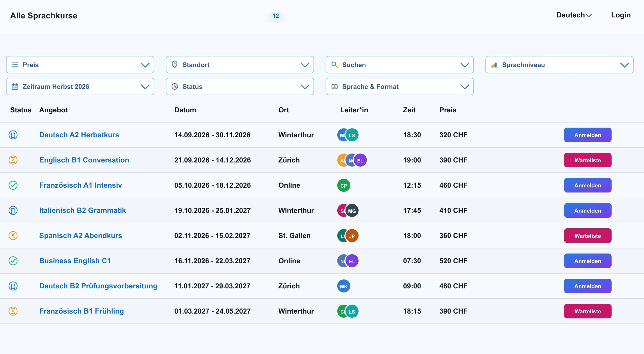The width and height of the screenshot is (644, 354).
Task: Click Warteliste for Französisch B1 Frühling
Action: pos(588,311)
